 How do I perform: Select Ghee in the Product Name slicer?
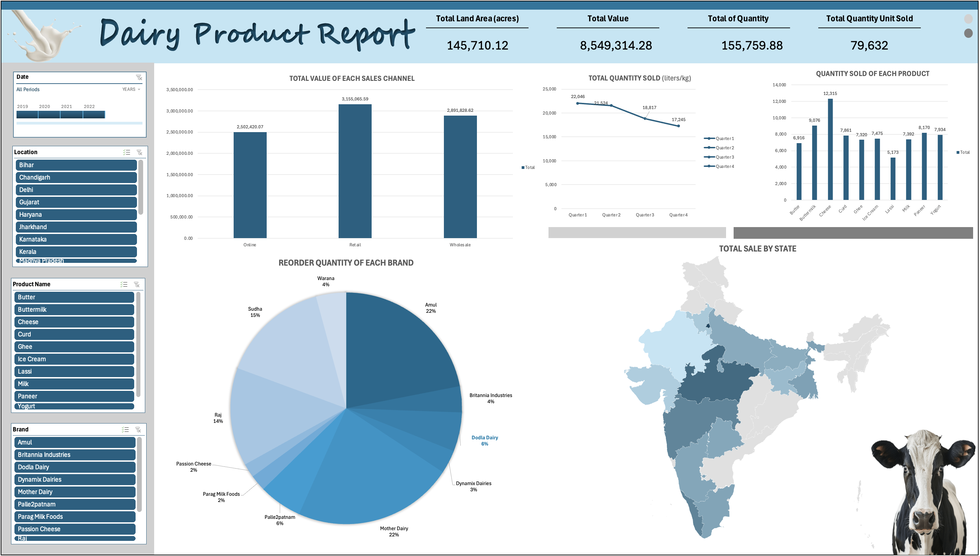click(x=74, y=347)
